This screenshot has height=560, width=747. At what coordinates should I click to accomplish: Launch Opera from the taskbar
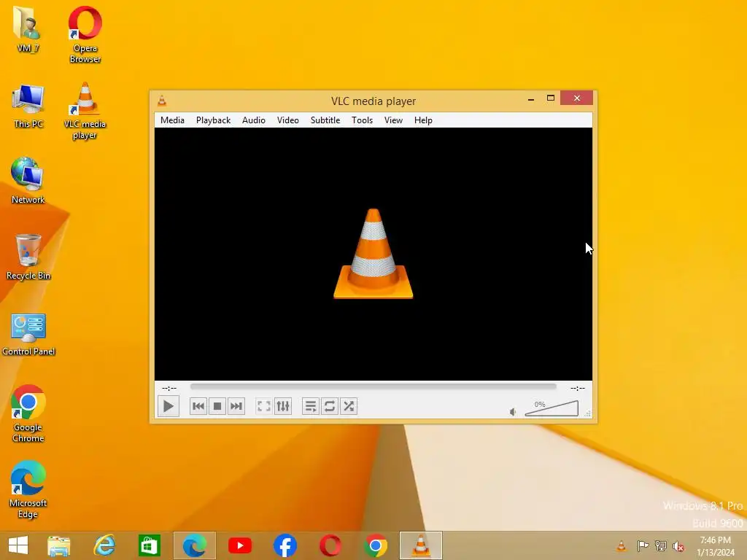click(x=330, y=545)
